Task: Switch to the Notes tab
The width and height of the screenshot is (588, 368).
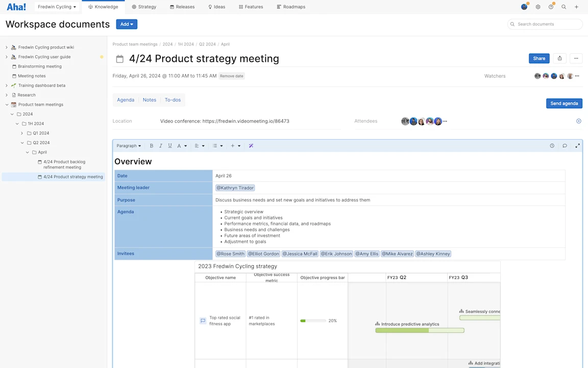Action: click(149, 100)
